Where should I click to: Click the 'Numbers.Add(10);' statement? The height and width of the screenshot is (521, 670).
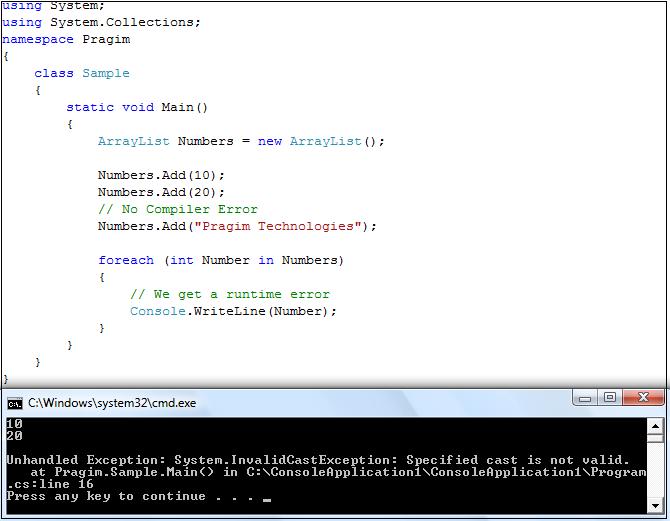click(x=161, y=175)
